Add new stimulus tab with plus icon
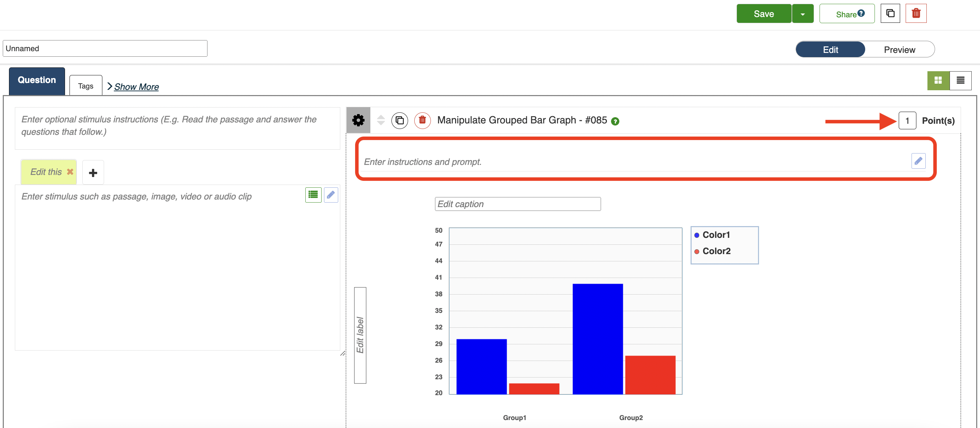This screenshot has width=980, height=428. tap(93, 173)
